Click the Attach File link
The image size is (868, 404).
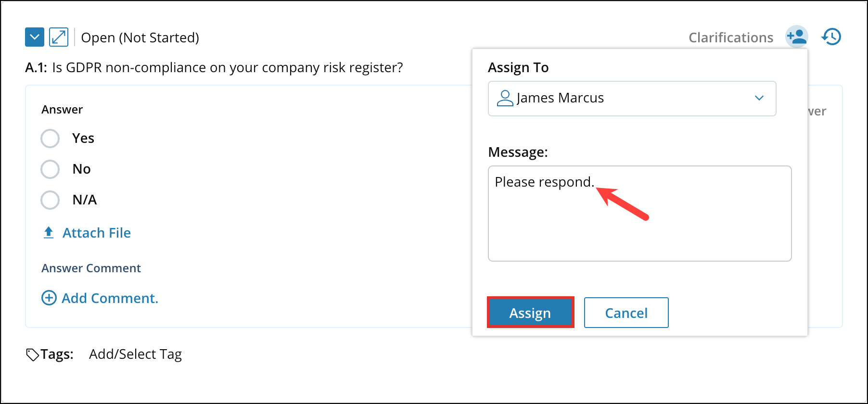96,233
